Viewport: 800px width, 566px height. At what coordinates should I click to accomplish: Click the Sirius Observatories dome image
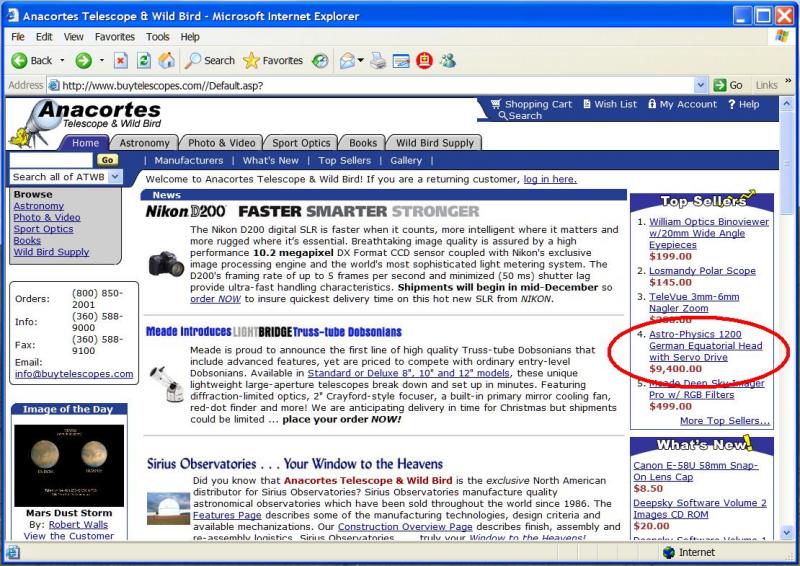click(168, 508)
